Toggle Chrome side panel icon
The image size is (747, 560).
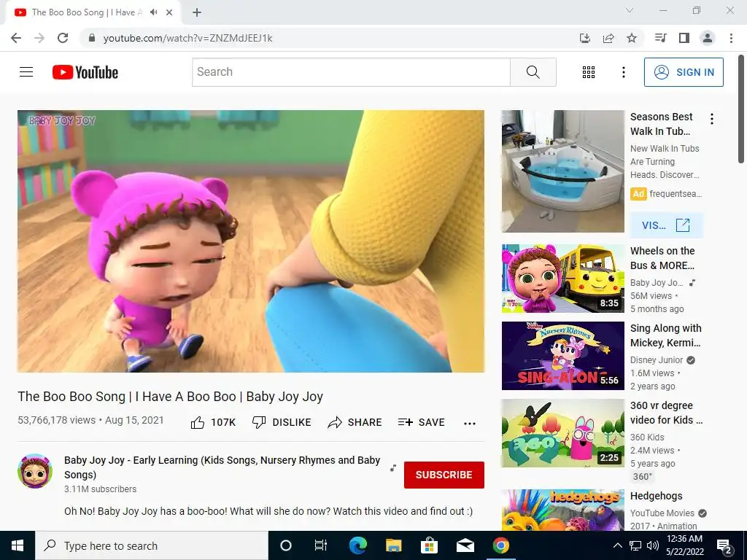pyautogui.click(x=684, y=38)
